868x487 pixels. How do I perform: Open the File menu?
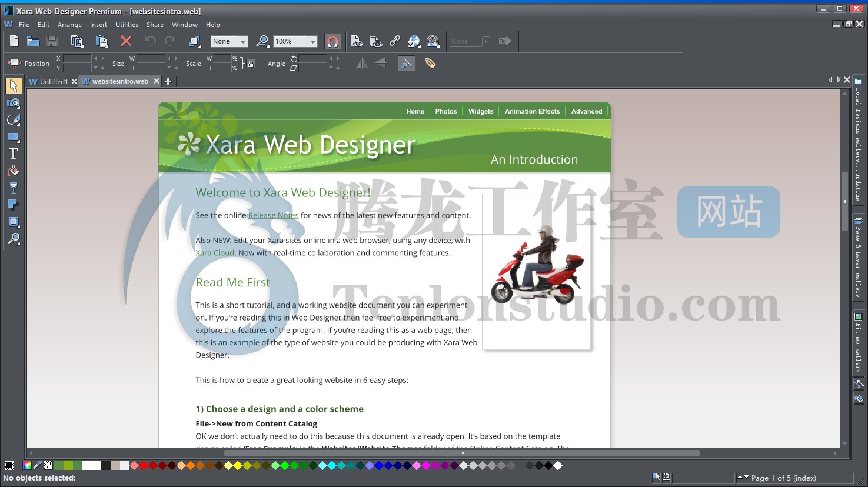click(24, 25)
